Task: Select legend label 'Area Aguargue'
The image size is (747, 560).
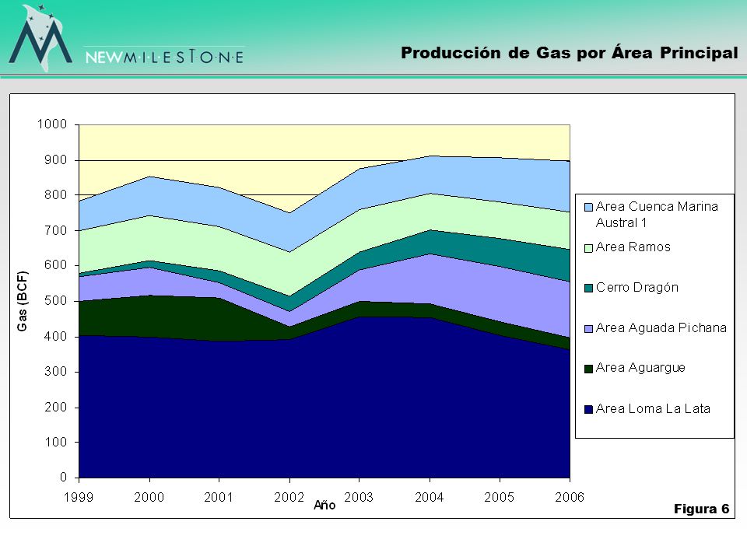Action: pyautogui.click(x=640, y=368)
